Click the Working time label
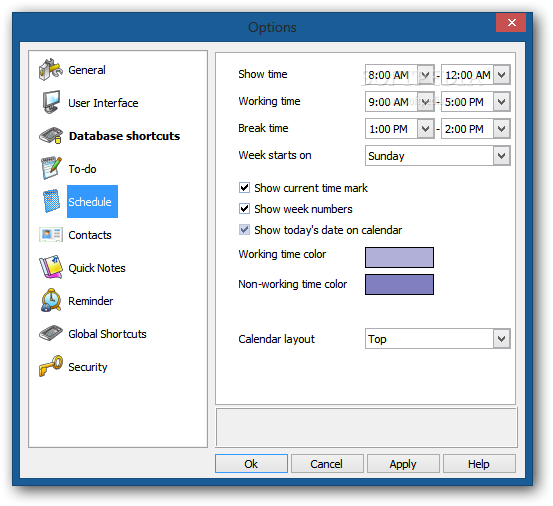The width and height of the screenshot is (553, 506). (269, 101)
